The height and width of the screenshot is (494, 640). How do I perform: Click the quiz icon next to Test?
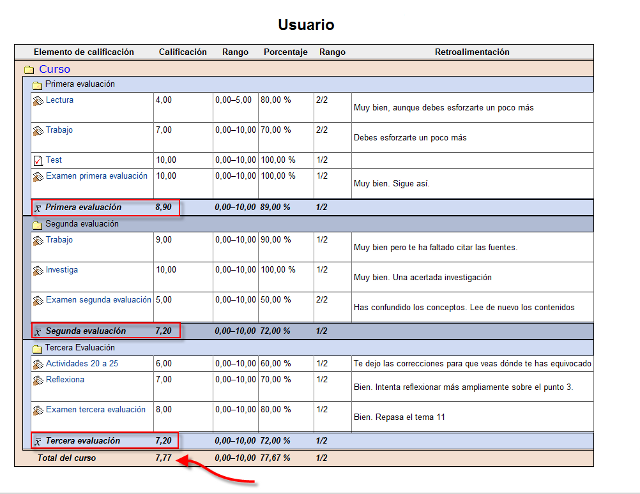(38, 160)
